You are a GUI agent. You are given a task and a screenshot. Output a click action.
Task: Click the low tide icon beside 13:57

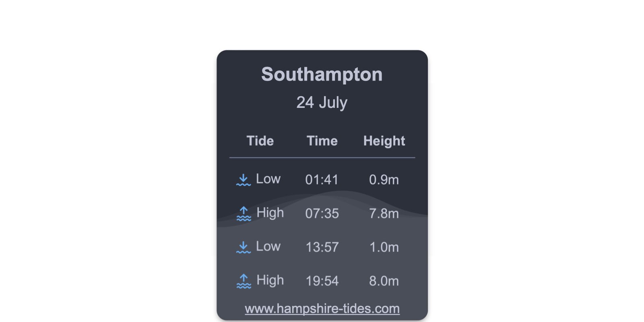click(x=244, y=248)
